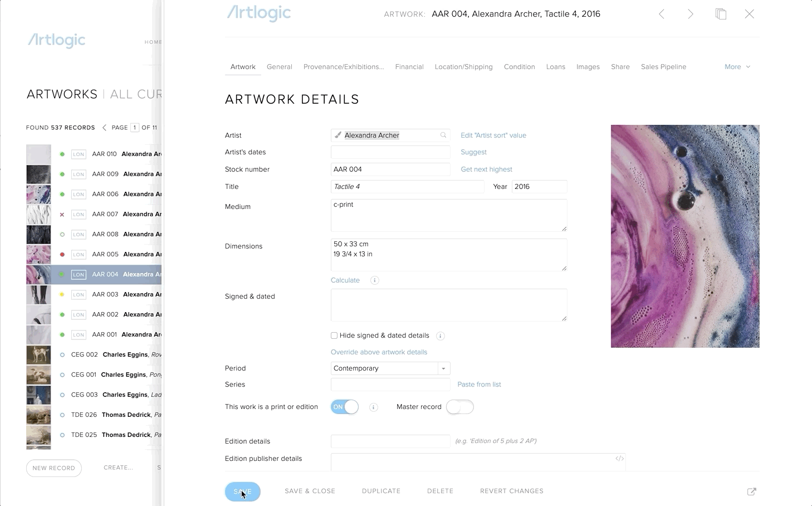Viewport: 812px width, 506px height.
Task: Click Get next highest link
Action: pyautogui.click(x=486, y=169)
